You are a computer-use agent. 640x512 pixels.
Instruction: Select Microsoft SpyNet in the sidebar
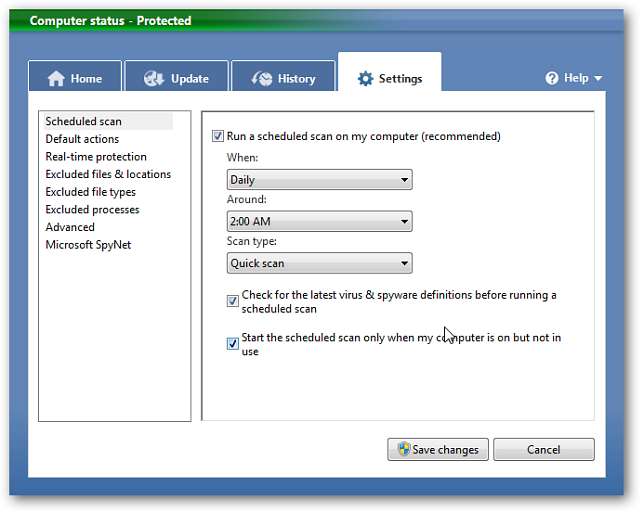coord(88,245)
